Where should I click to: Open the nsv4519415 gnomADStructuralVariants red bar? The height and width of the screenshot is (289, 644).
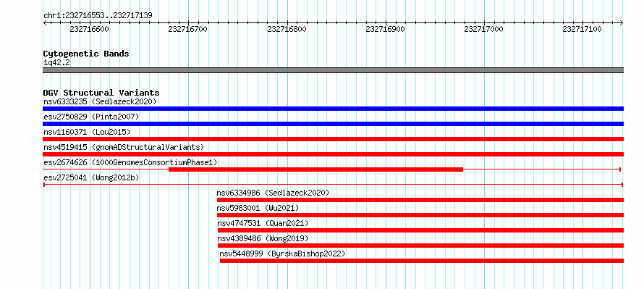tap(333, 154)
